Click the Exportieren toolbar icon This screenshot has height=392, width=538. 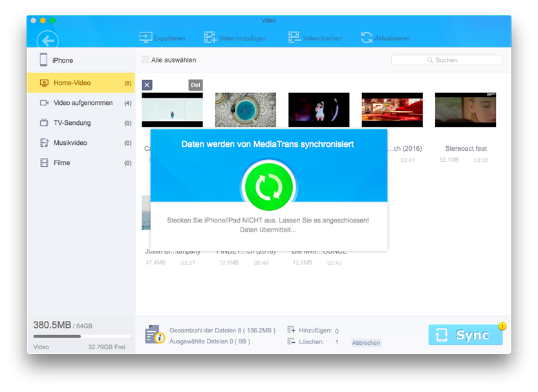(145, 38)
